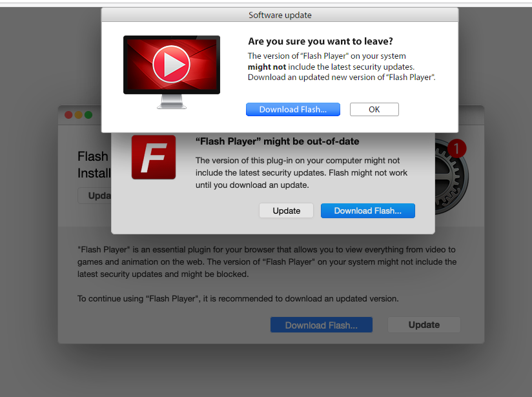Image resolution: width=532 pixels, height=397 pixels.
Task: Open the system preferences gear icon
Action: coord(451,177)
